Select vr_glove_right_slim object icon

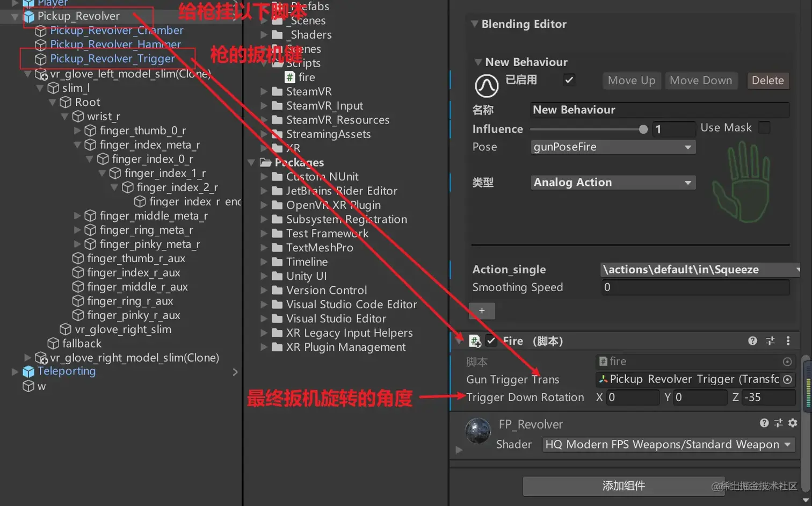click(66, 329)
